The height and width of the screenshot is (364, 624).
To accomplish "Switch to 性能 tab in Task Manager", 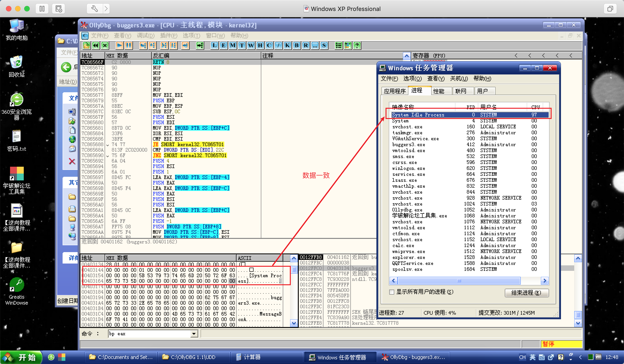I will tap(439, 91).
